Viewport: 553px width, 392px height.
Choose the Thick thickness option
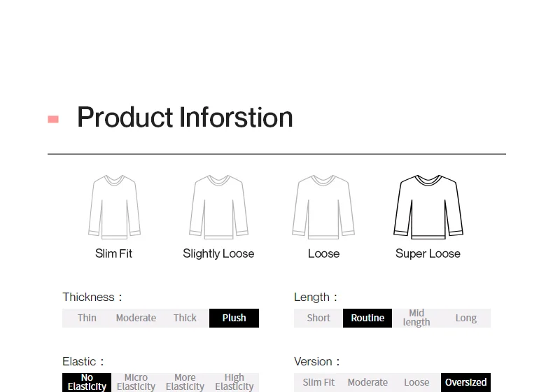(185, 318)
